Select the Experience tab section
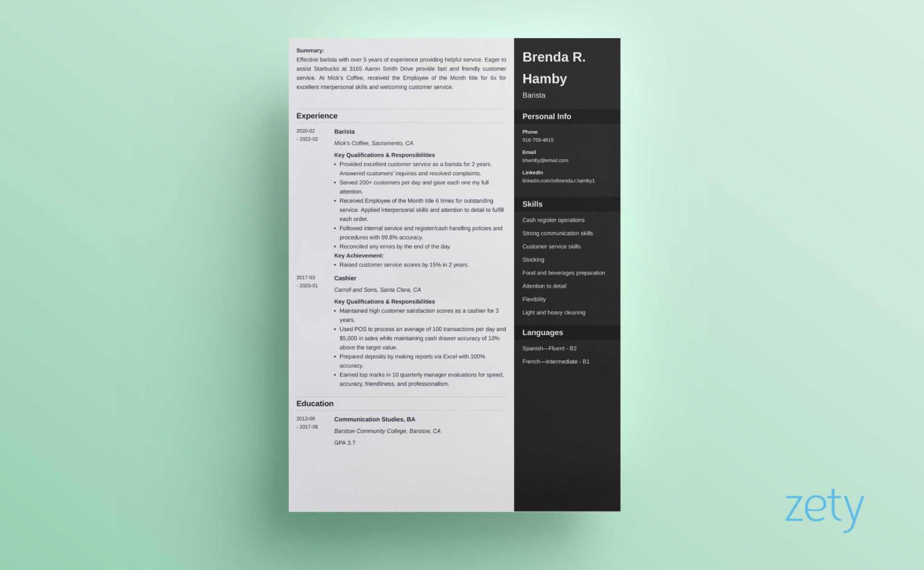 (x=316, y=116)
